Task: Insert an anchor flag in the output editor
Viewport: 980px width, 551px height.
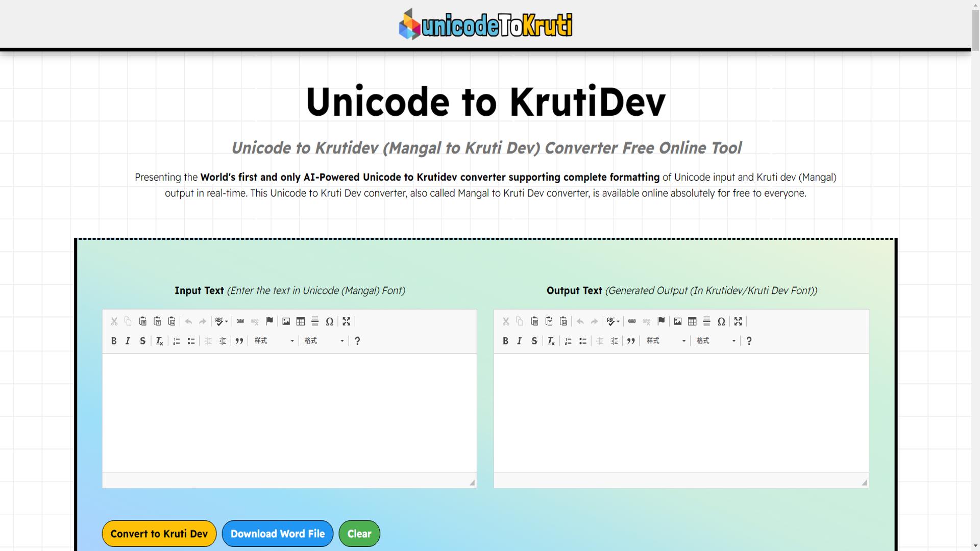Action: (x=661, y=321)
